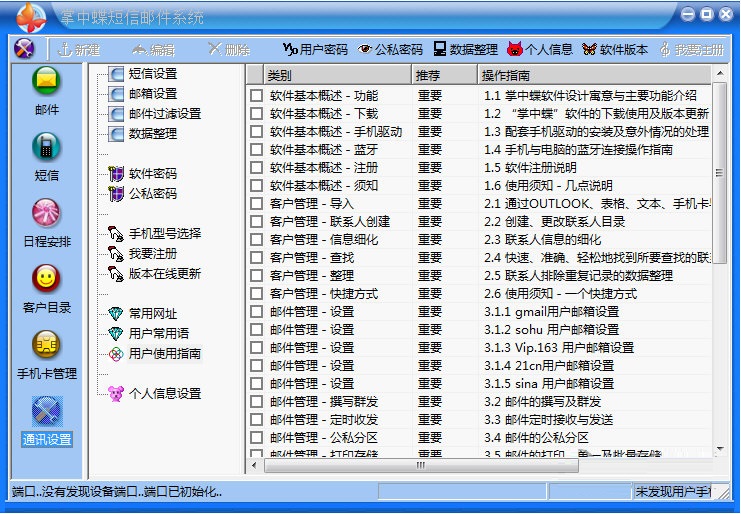Viewport: 741px width, 514px height.
Task: Check the 软件基本概述 - 下载 row checkbox
Action: coord(257,114)
